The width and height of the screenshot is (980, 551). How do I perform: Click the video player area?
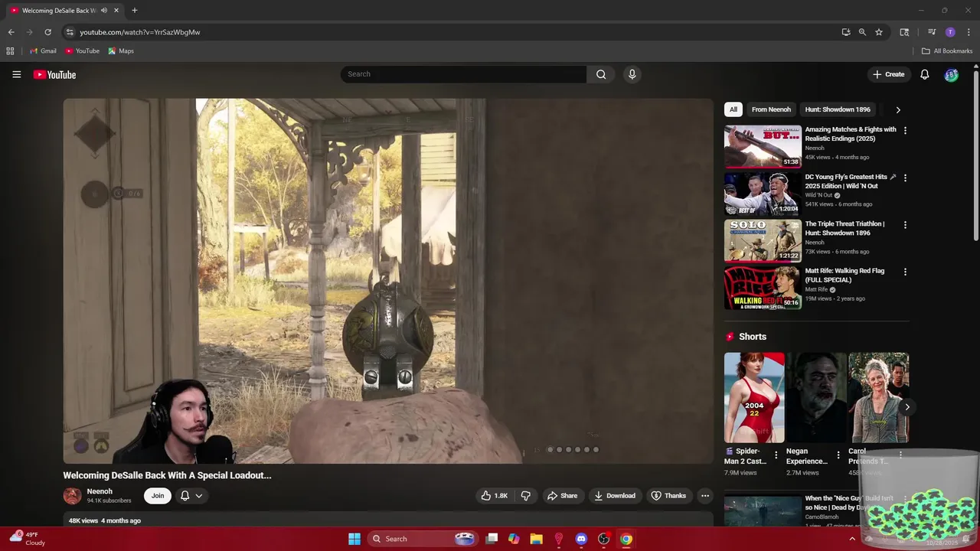coord(388,281)
